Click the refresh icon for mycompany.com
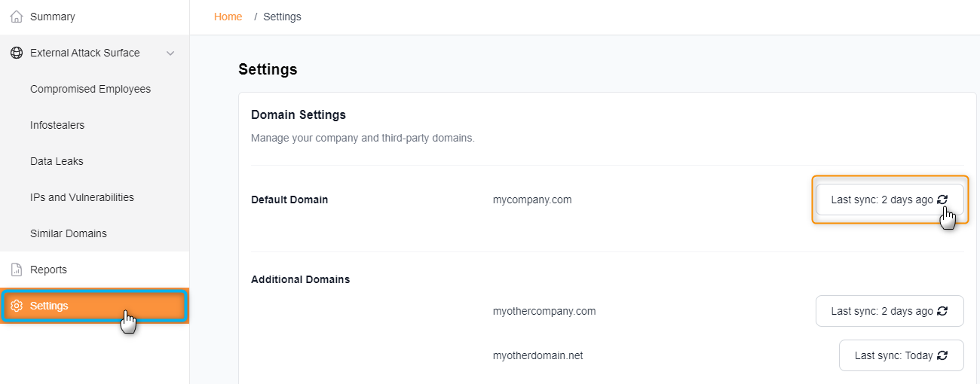Screen dimensions: 980x384 click(942, 200)
